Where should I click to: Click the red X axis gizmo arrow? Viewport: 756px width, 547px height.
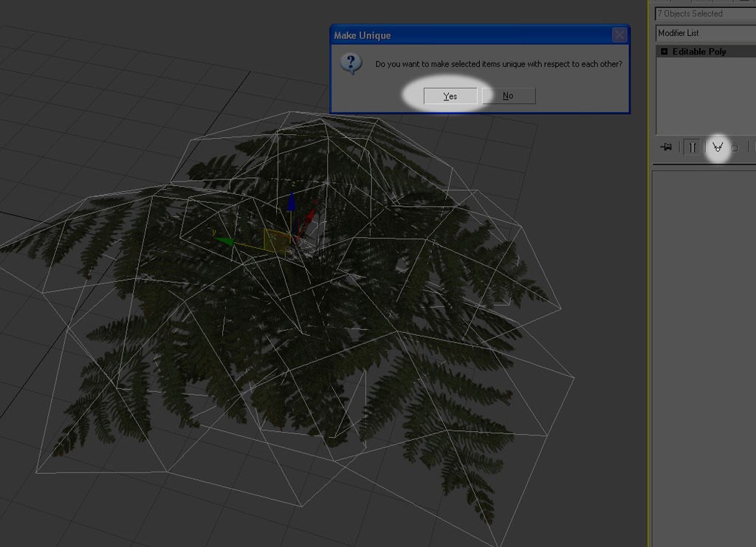click(x=309, y=216)
